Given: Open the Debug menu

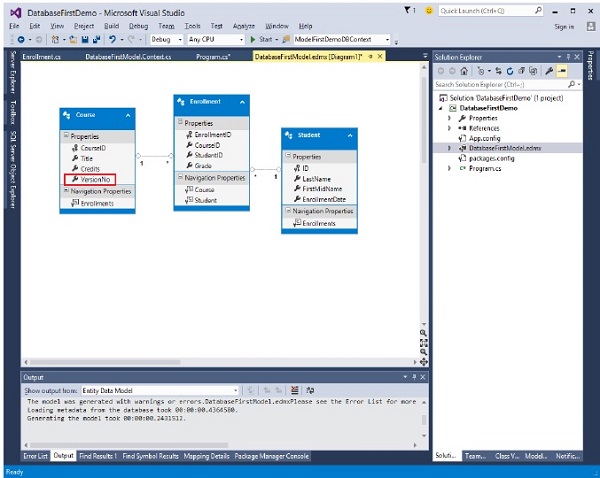Looking at the screenshot, I should (x=138, y=26).
